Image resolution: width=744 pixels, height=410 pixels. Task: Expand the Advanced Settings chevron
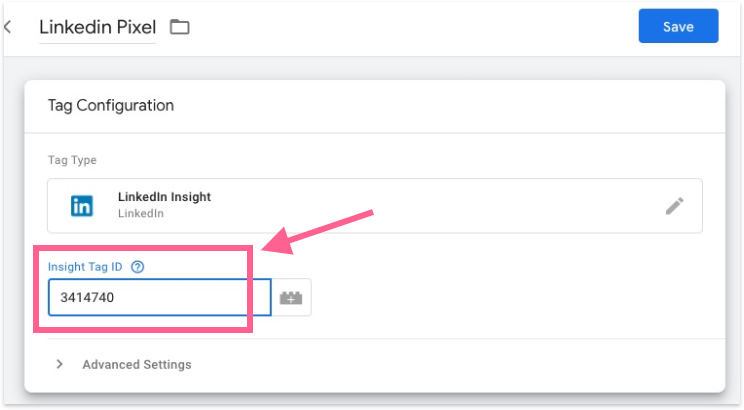pyautogui.click(x=60, y=364)
